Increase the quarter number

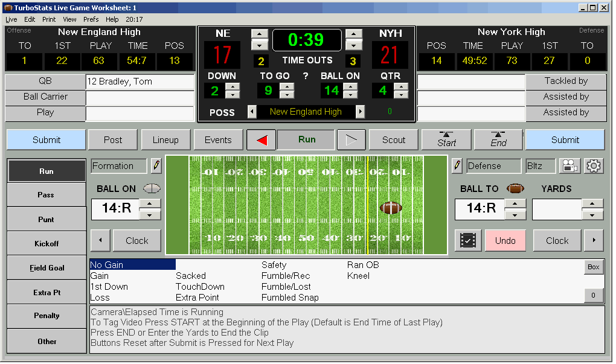401,87
